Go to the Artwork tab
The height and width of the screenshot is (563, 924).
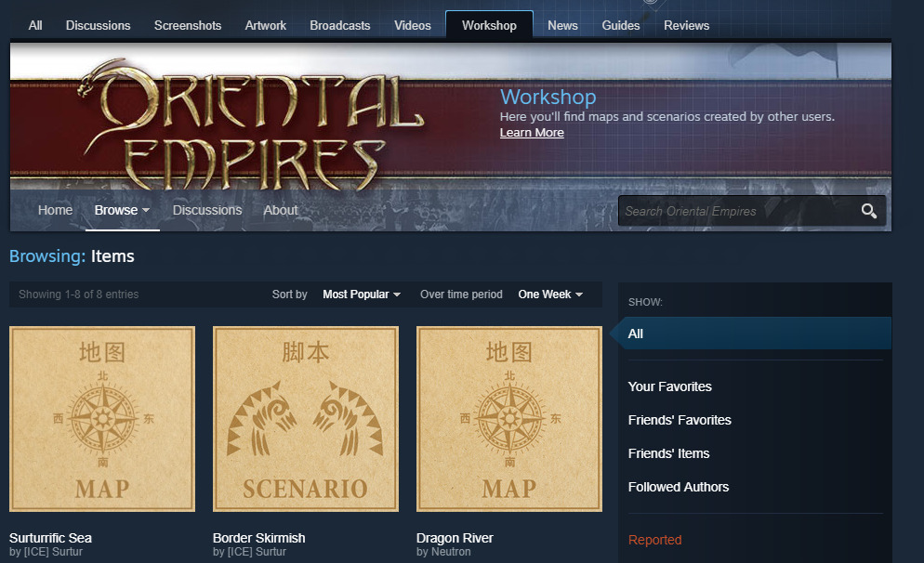[265, 25]
